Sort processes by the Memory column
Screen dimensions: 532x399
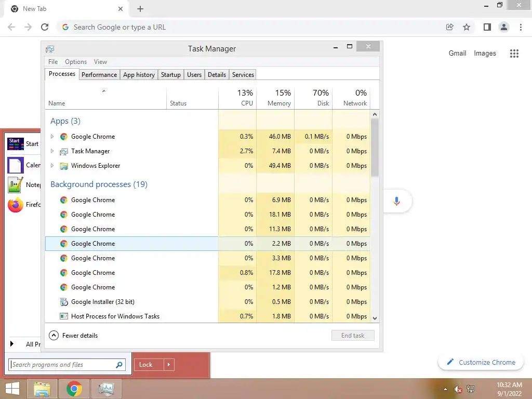point(275,98)
